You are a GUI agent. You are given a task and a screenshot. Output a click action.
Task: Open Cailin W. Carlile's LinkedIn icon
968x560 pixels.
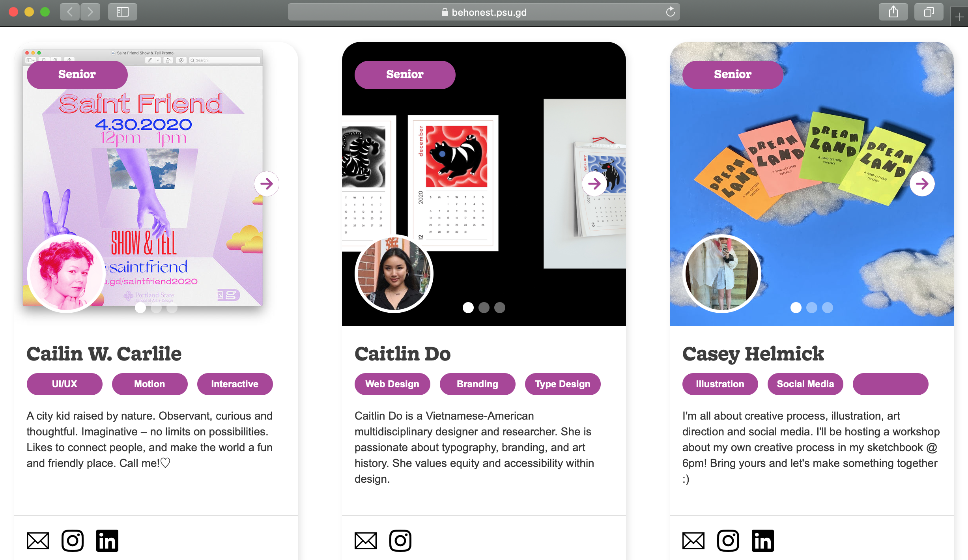tap(107, 541)
